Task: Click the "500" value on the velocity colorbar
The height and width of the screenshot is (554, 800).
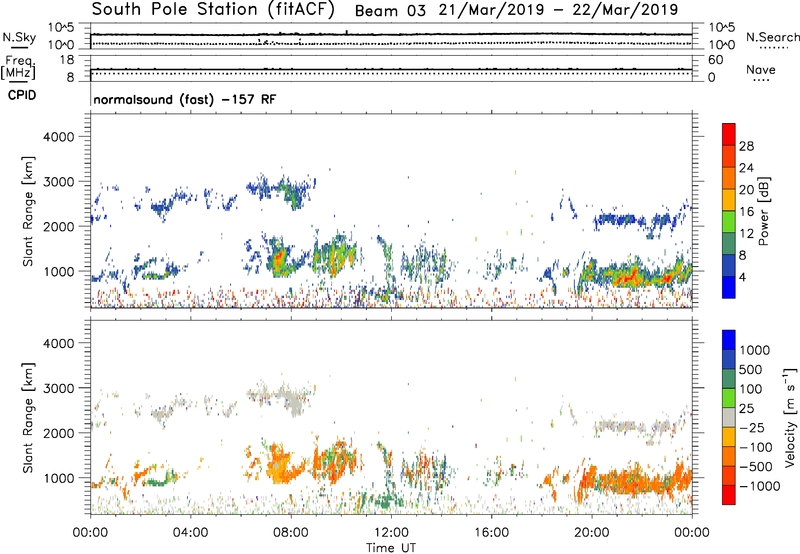Action: 751,370
